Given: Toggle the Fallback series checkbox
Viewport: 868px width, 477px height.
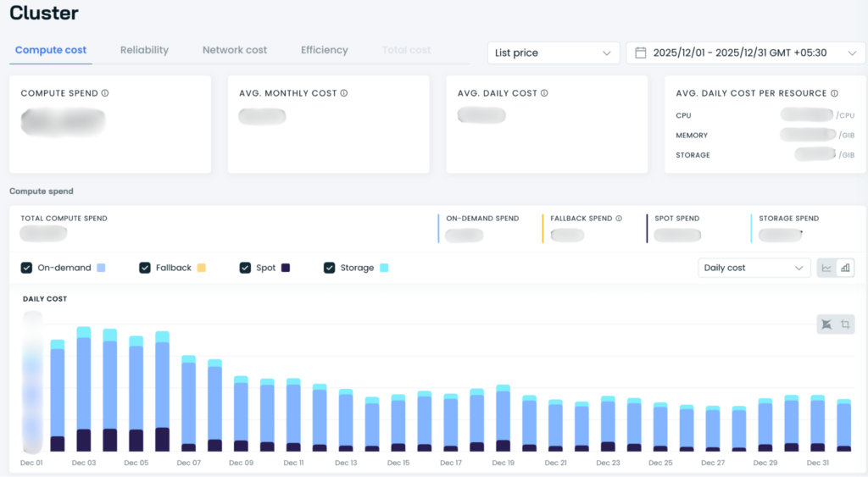Looking at the screenshot, I should [x=145, y=268].
